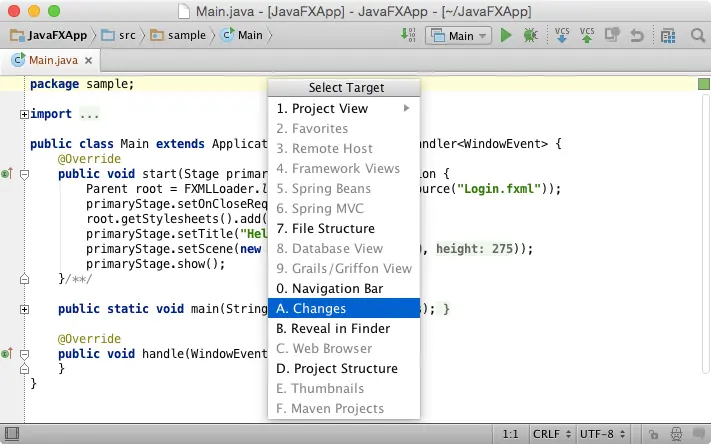Image resolution: width=711 pixels, height=444 pixels.
Task: Click the Make Project binary arrow icon
Action: click(408, 35)
